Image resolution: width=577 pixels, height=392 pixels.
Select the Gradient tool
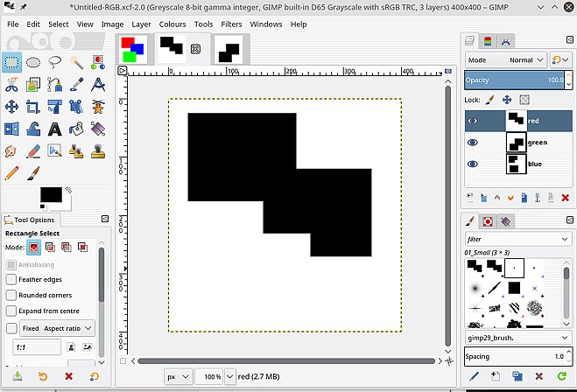pos(98,129)
